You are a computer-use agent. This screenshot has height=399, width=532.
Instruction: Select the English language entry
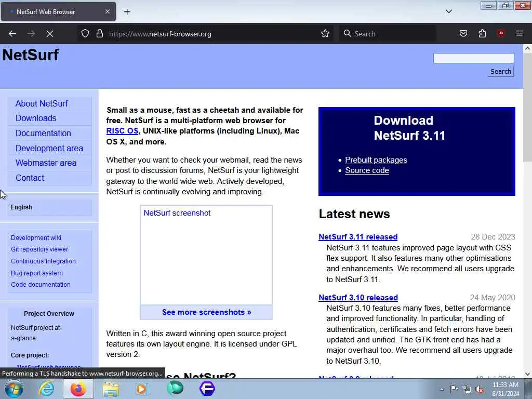[21, 207]
